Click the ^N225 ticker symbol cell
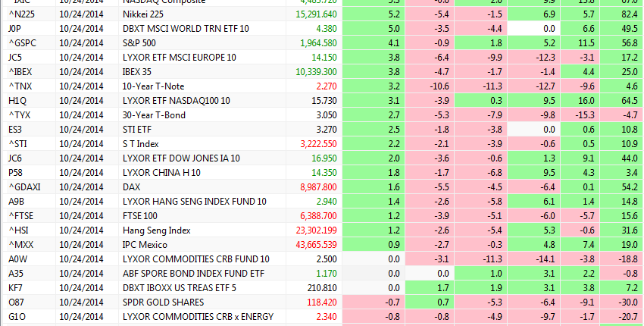Image resolution: width=644 pixels, height=326 pixels. tap(21, 14)
